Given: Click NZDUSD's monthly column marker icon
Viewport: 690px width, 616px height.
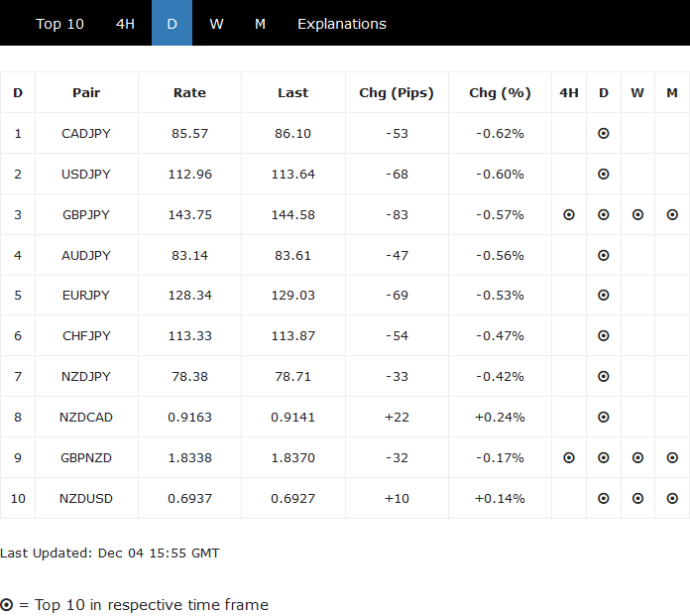Looking at the screenshot, I should click(672, 499).
